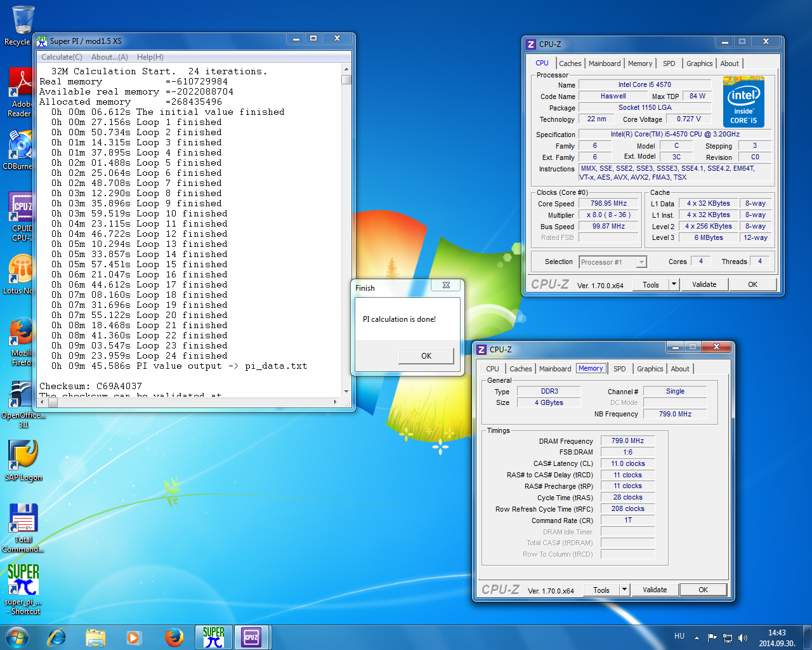The image size is (812, 650).
Task: Click Tools button in lower CPU-Z window
Action: coord(601,590)
